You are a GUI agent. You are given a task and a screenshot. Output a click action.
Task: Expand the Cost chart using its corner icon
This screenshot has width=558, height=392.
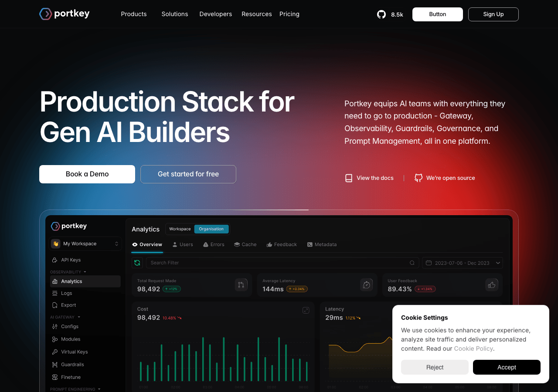pos(306,310)
